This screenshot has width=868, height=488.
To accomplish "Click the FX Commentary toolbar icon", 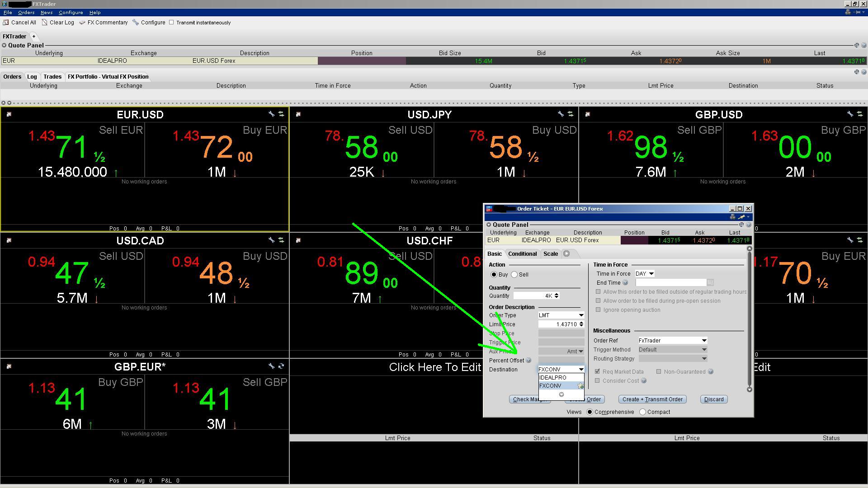I will point(82,23).
